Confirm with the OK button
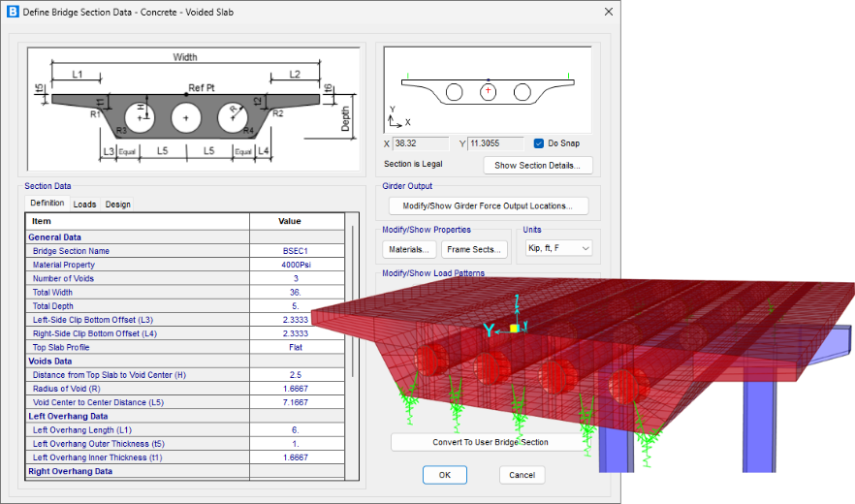 click(x=444, y=475)
